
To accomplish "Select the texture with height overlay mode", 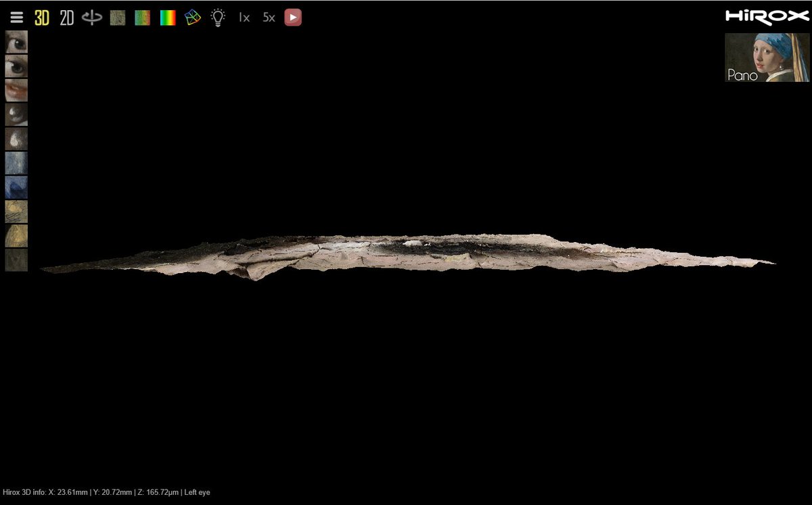I will (x=142, y=18).
